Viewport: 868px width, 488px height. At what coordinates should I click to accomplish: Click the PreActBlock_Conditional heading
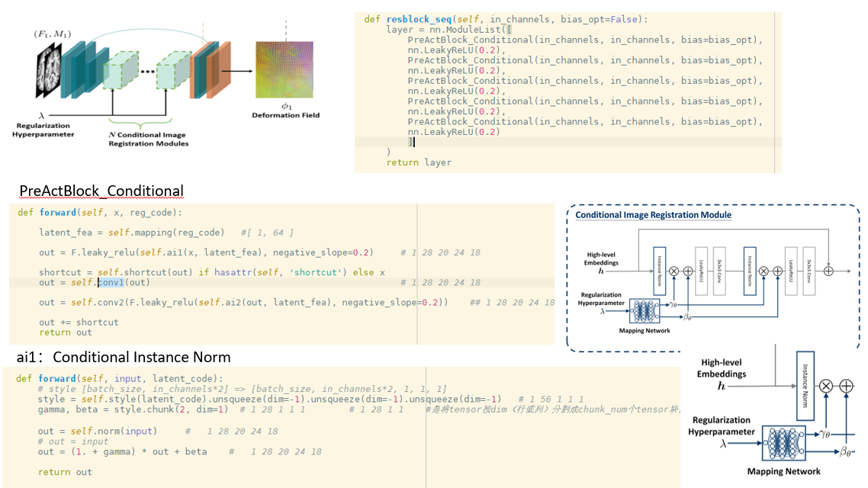[102, 191]
